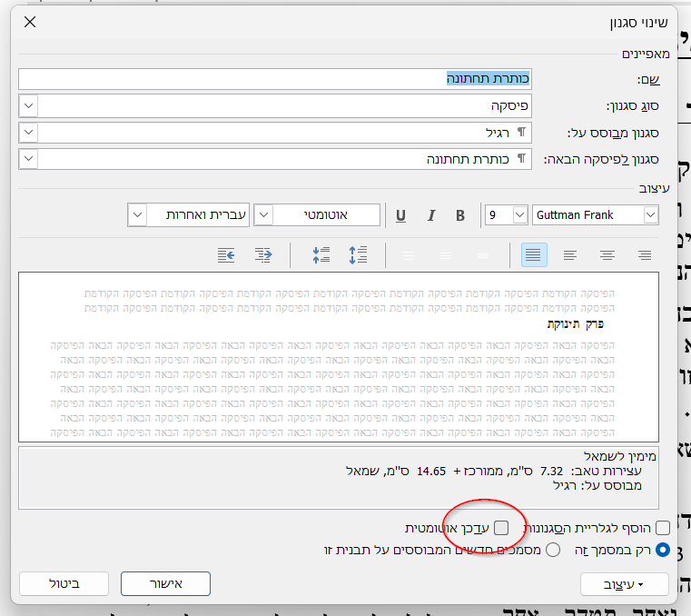Select 'מסמכים חדשים המבוססים על תבנית זו' radio option
Screen dimensions: 691x616
click(553, 550)
